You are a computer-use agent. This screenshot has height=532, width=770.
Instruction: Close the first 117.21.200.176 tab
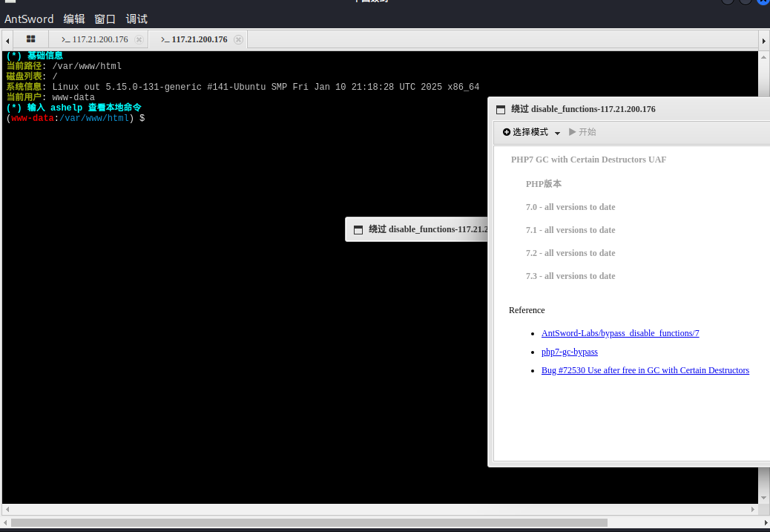[139, 40]
